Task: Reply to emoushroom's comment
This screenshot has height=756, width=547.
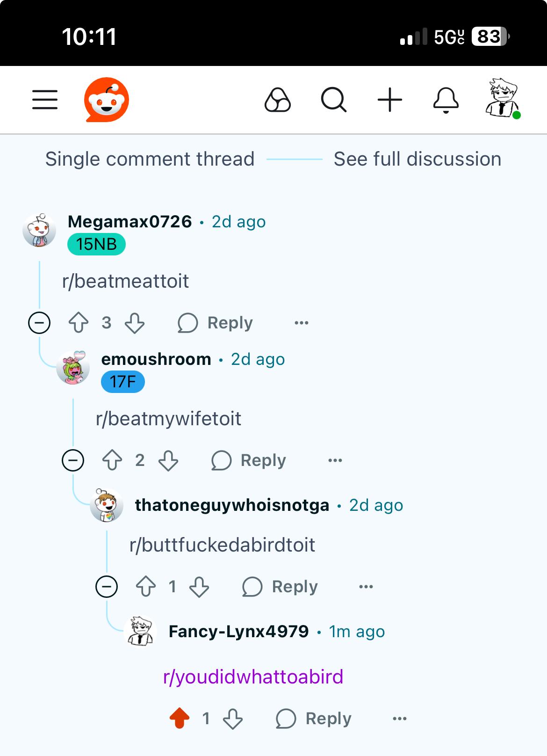Action: coord(248,460)
